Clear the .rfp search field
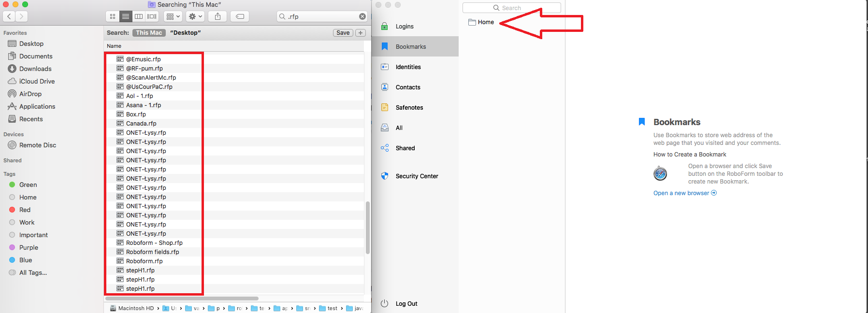The image size is (868, 313). coord(362,16)
